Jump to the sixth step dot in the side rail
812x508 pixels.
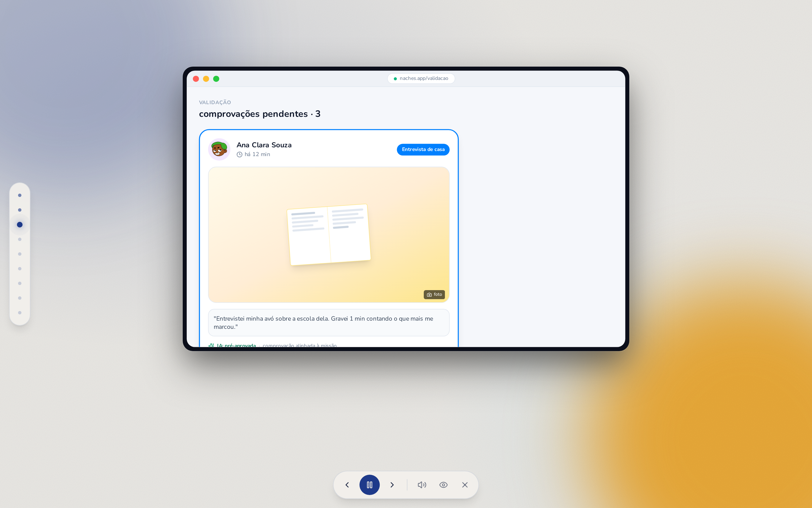pos(20,268)
